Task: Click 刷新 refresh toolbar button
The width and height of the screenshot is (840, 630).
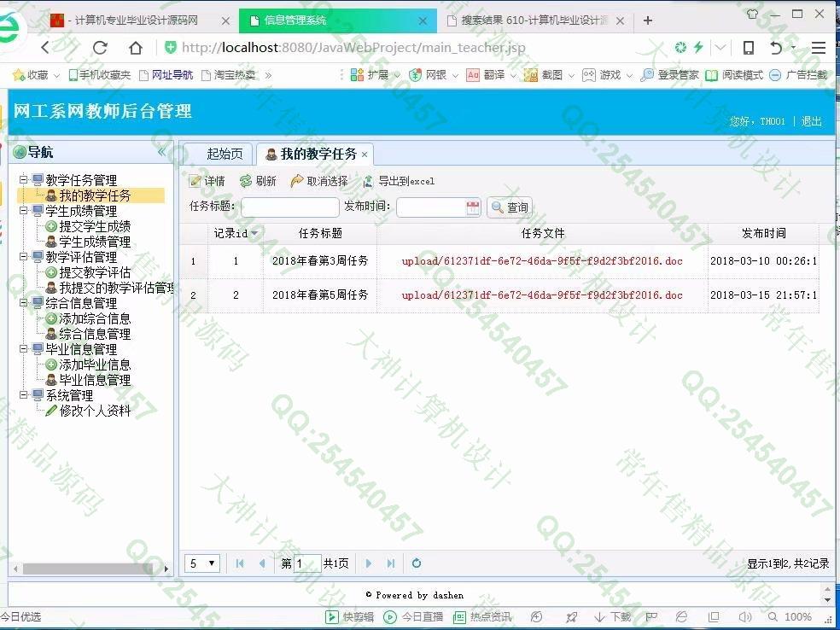Action: [258, 181]
